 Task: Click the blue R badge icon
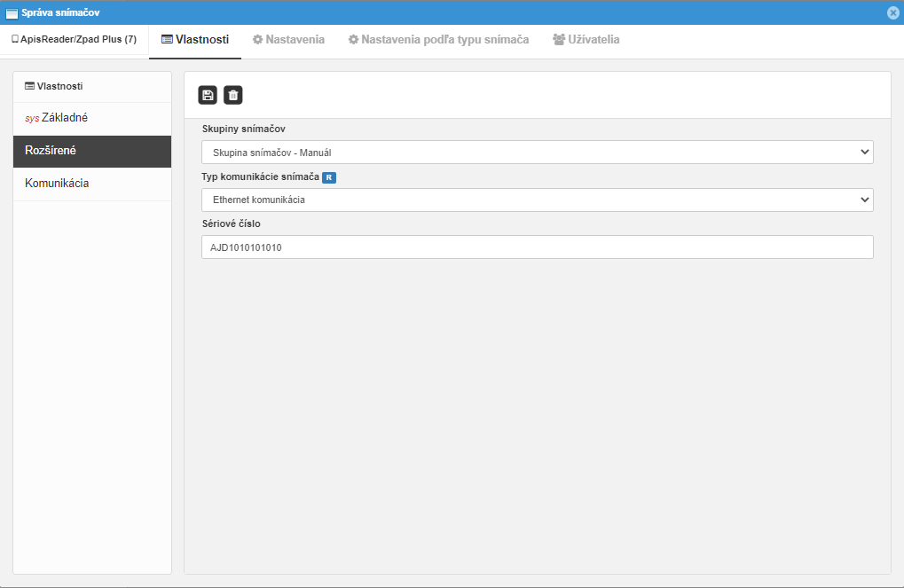[328, 177]
